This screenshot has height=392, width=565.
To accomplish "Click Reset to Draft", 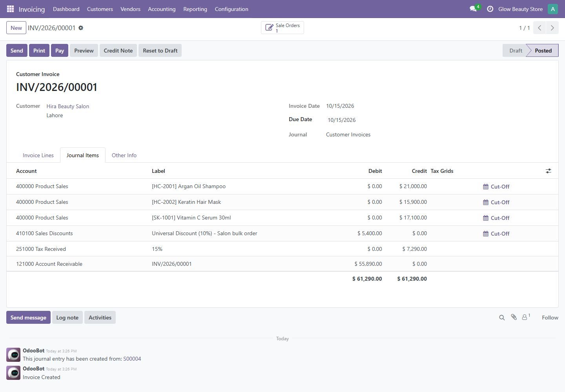I will click(160, 51).
